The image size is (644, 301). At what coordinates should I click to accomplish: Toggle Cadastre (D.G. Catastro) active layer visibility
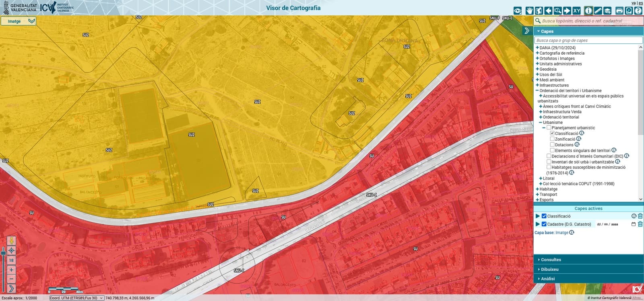[544, 224]
